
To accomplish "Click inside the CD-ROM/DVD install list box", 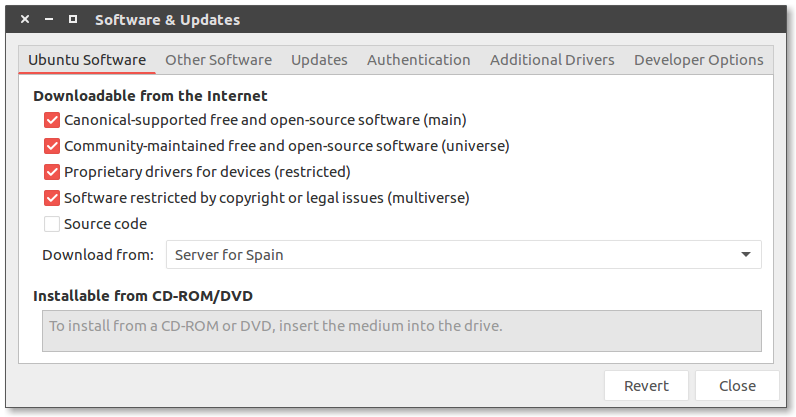I will tap(402, 331).
